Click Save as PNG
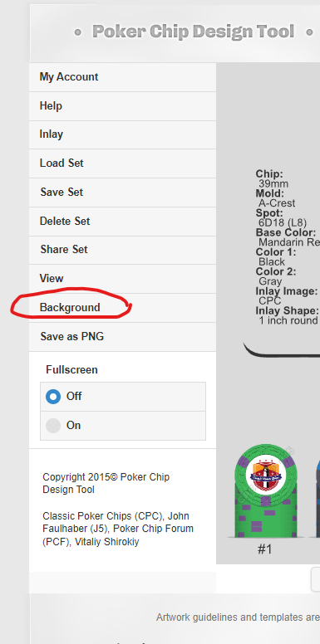The height and width of the screenshot is (644, 320). (x=122, y=337)
